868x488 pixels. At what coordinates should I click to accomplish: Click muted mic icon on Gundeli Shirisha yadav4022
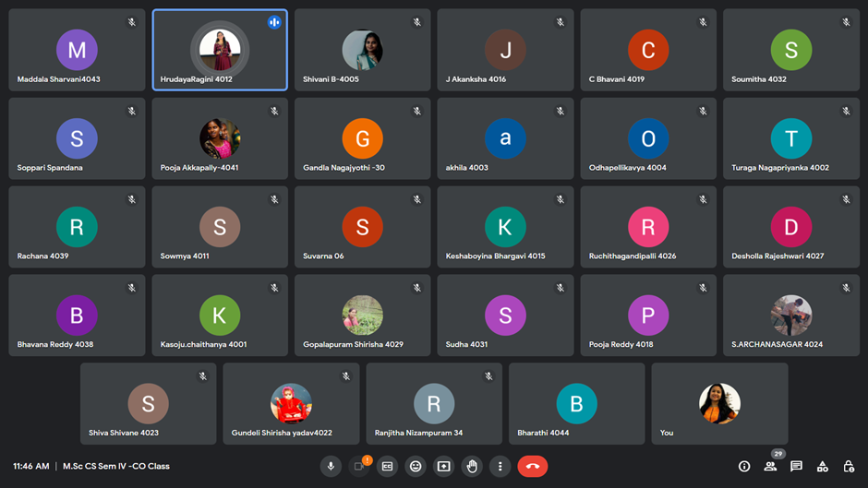click(x=345, y=376)
